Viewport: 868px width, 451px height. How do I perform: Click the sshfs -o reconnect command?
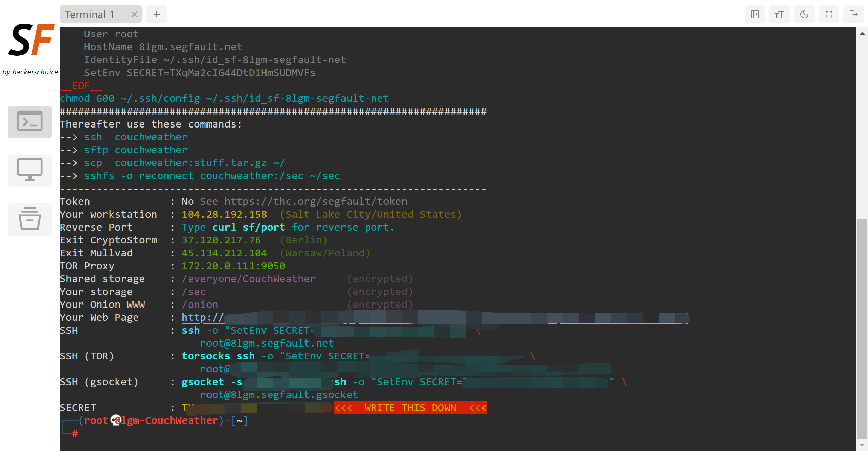(212, 176)
